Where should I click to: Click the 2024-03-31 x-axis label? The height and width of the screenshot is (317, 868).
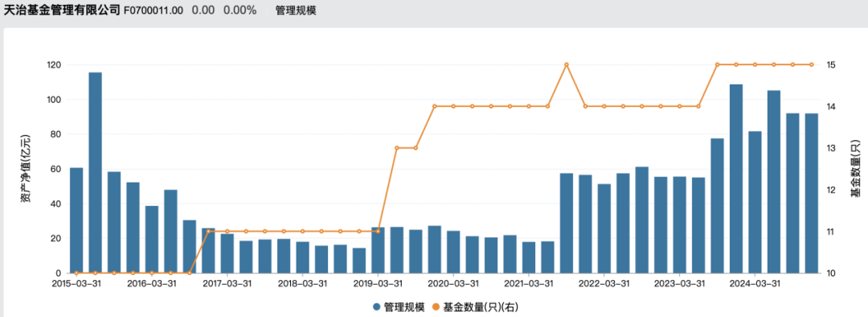755,282
